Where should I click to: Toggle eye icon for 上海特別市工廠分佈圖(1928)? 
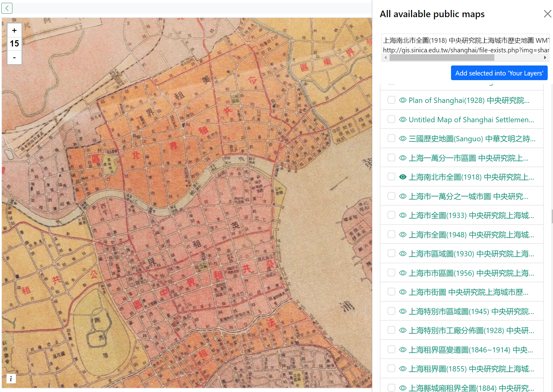click(403, 330)
